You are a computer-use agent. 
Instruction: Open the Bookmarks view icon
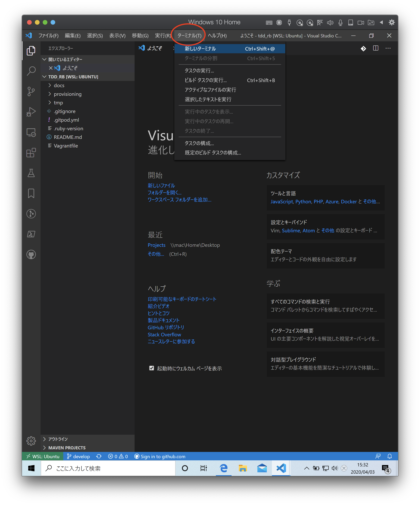pos(31,193)
